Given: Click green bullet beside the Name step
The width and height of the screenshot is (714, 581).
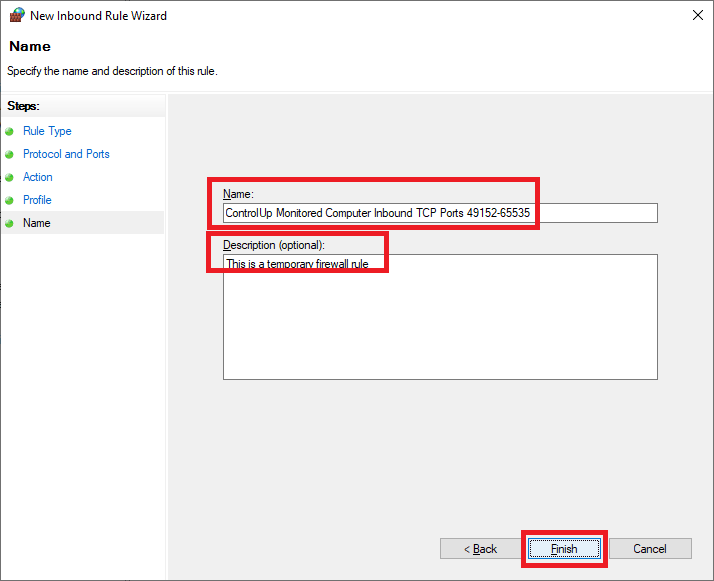Looking at the screenshot, I should pos(10,223).
